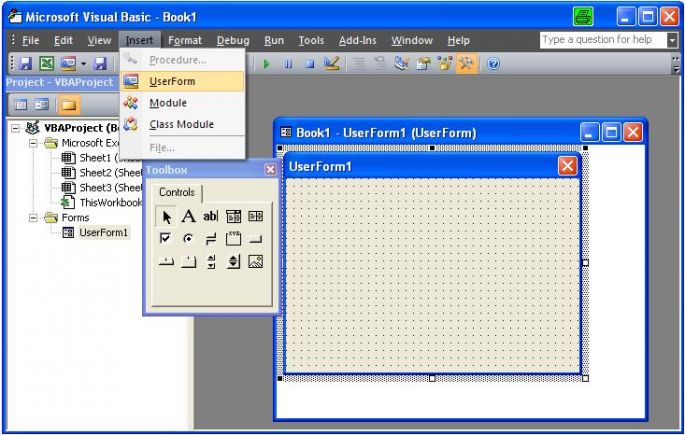This screenshot has height=435, width=685.
Task: Click the View Microsoft Excel icon
Action: [47, 64]
